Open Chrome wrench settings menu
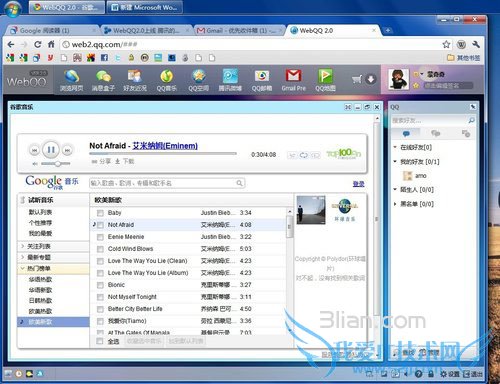 pos(476,44)
